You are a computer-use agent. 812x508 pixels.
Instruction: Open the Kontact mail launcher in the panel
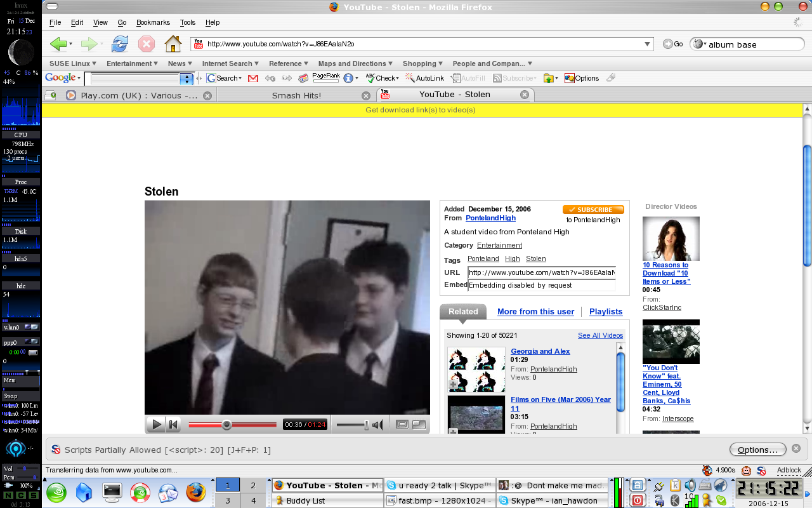168,493
